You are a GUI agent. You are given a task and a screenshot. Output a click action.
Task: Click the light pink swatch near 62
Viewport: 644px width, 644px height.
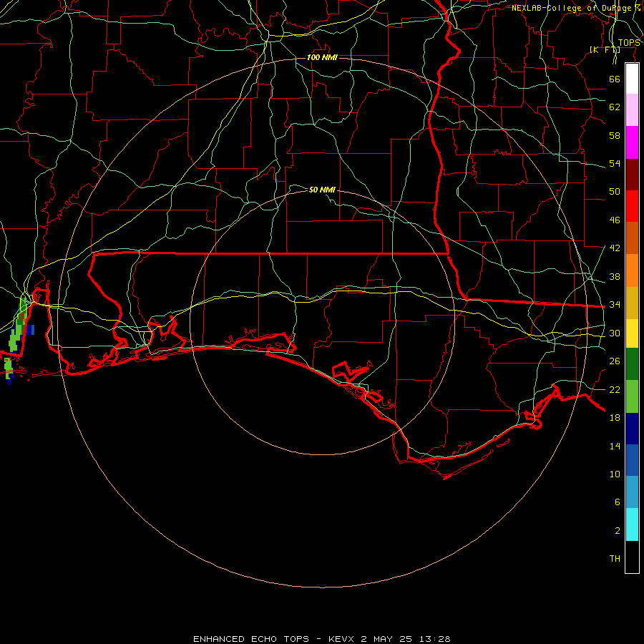coord(632,109)
